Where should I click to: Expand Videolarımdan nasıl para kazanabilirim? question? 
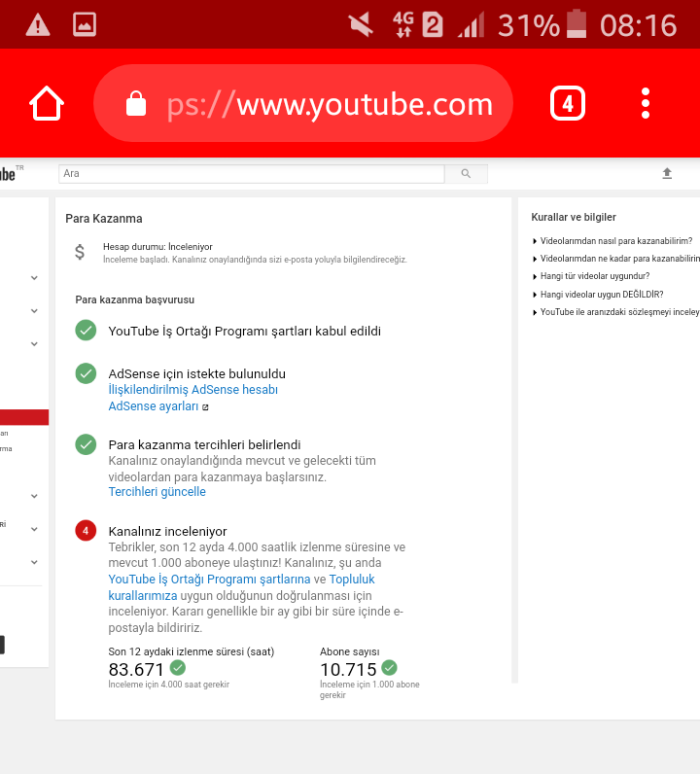click(612, 241)
